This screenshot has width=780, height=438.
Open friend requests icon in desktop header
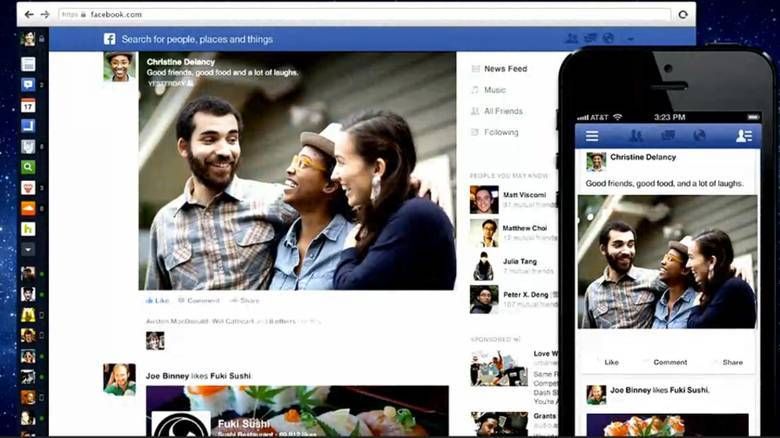coord(572,38)
